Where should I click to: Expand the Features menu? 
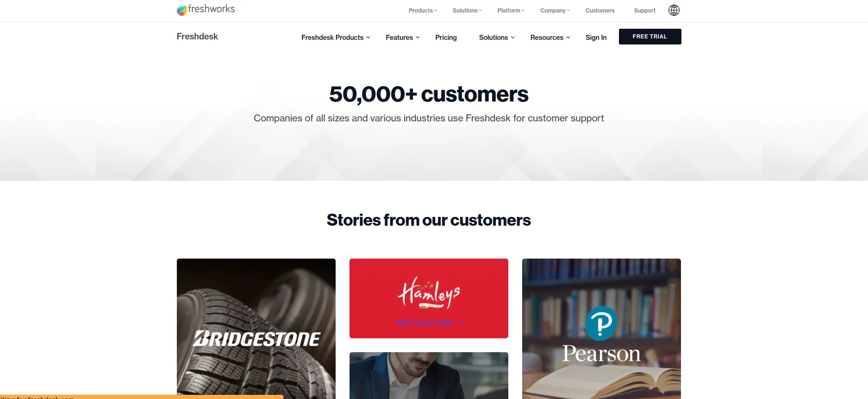(402, 38)
